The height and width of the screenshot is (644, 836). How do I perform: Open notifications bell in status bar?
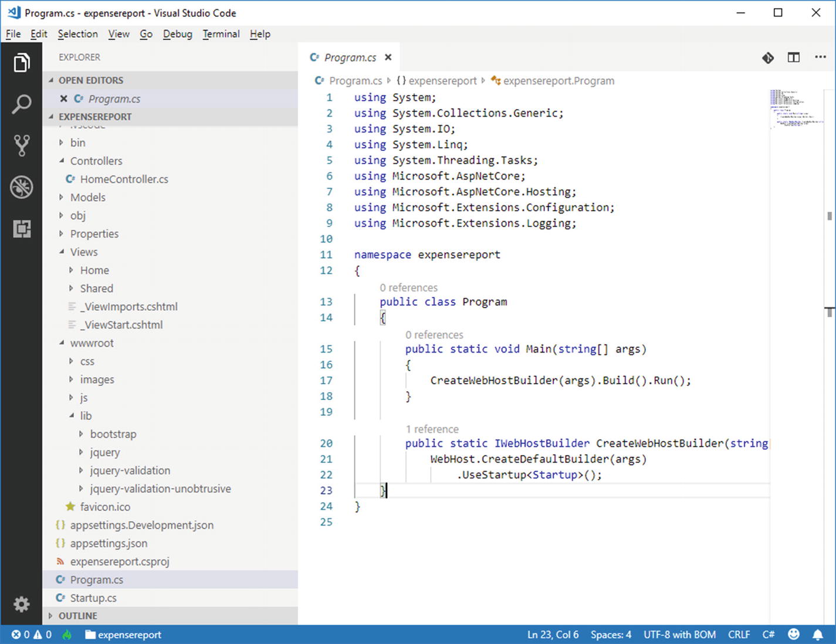point(817,635)
